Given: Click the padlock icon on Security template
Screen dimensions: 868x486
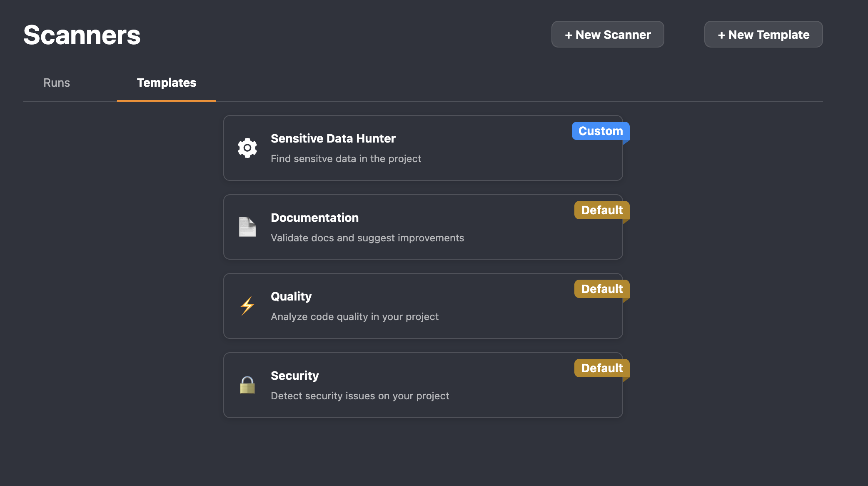Looking at the screenshot, I should point(247,385).
